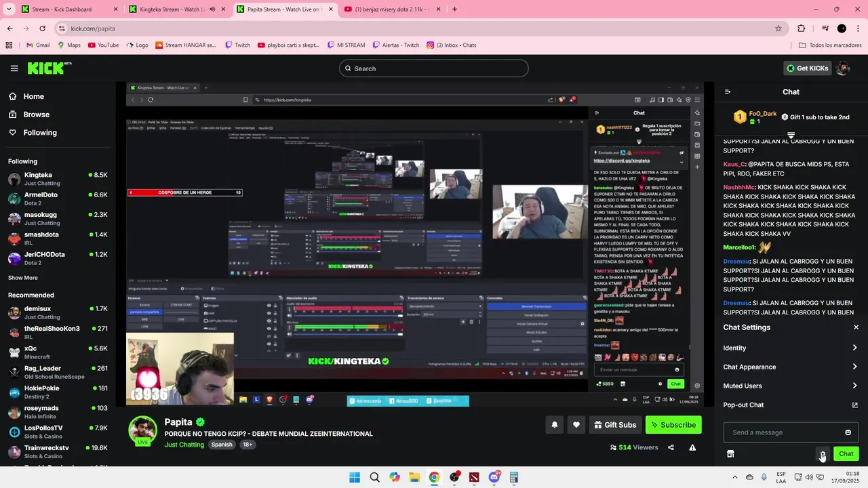Go back in browser

[x=9, y=28]
